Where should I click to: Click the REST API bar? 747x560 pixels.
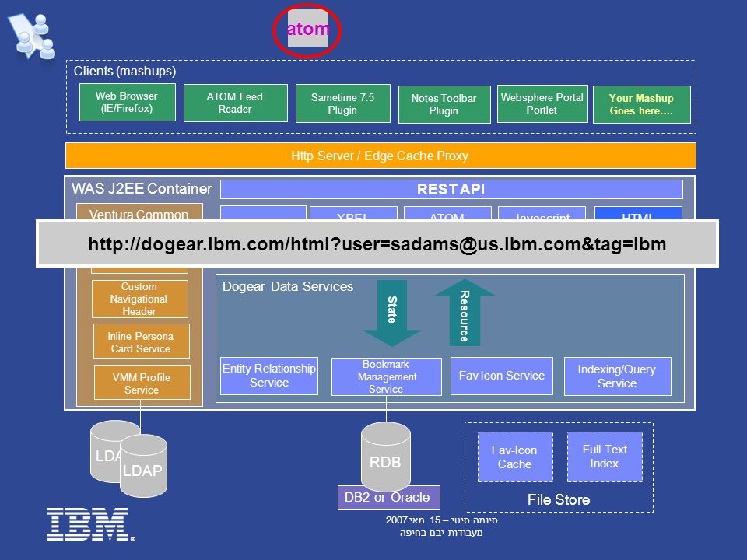tap(451, 190)
